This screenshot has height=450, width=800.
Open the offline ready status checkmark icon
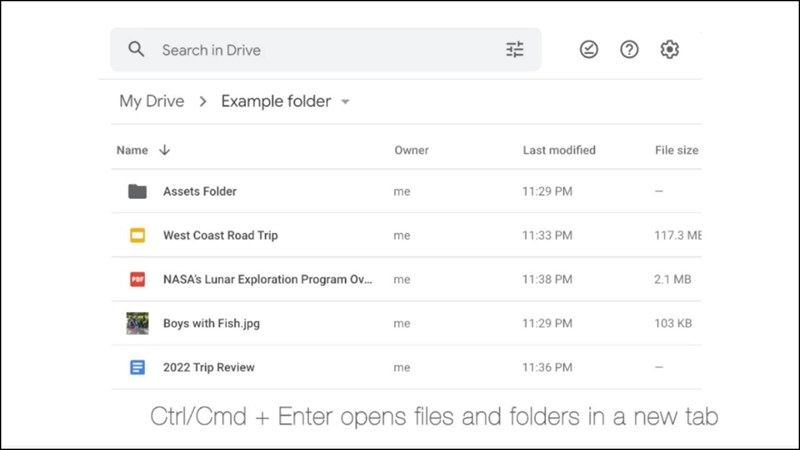[x=589, y=49]
